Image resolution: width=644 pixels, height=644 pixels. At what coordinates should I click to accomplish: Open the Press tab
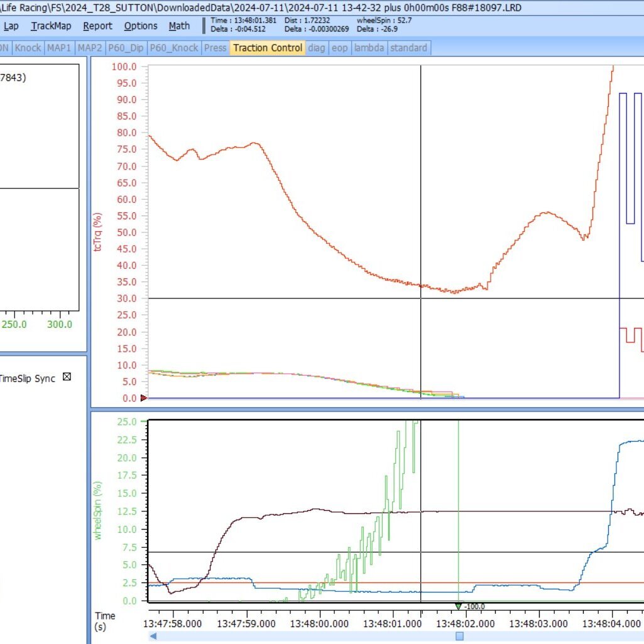[x=216, y=48]
